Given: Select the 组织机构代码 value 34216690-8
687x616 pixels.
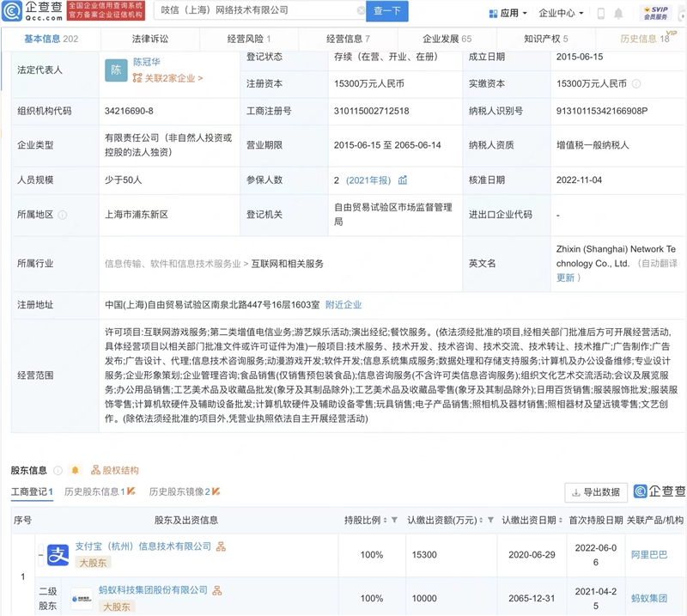Looking at the screenshot, I should tap(130, 111).
